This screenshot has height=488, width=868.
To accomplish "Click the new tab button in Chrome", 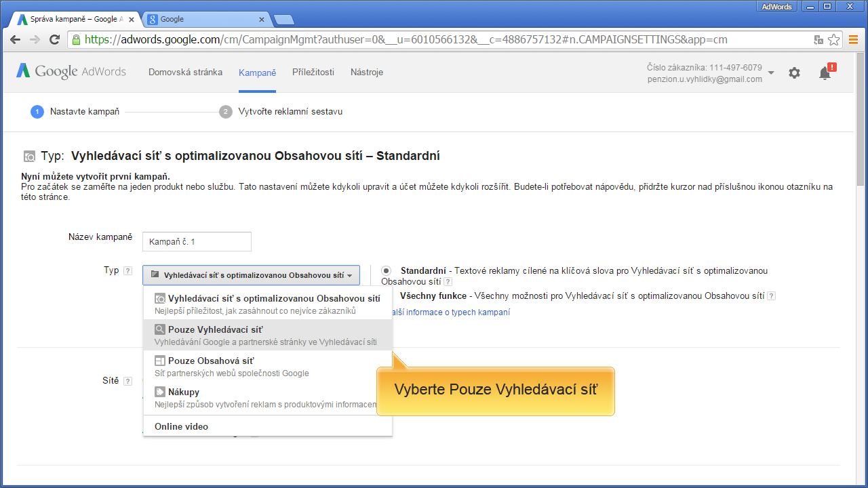I will (283, 19).
